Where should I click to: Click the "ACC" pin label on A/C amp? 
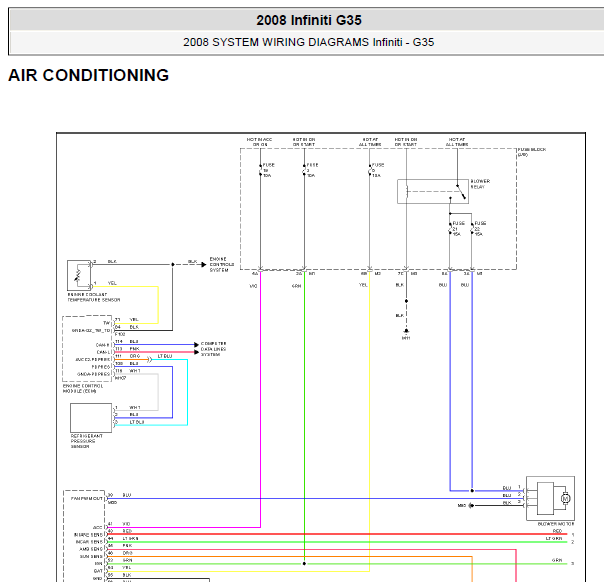[x=98, y=527]
